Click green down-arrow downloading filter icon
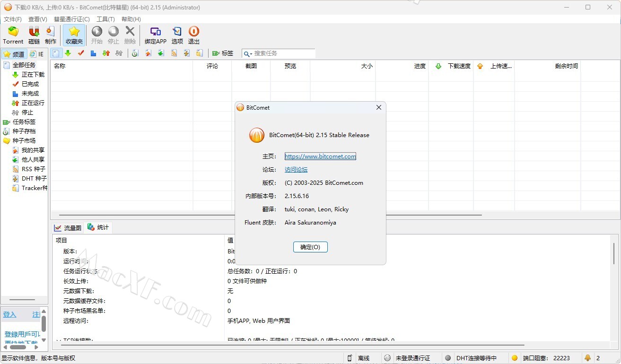621x364 pixels. coord(68,53)
